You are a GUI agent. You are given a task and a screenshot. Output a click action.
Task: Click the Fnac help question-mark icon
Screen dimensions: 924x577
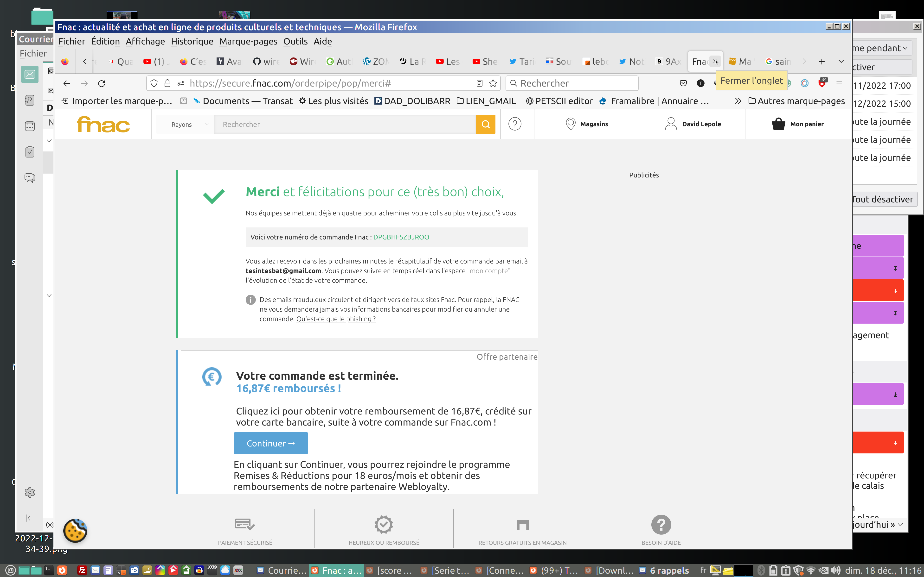(515, 124)
